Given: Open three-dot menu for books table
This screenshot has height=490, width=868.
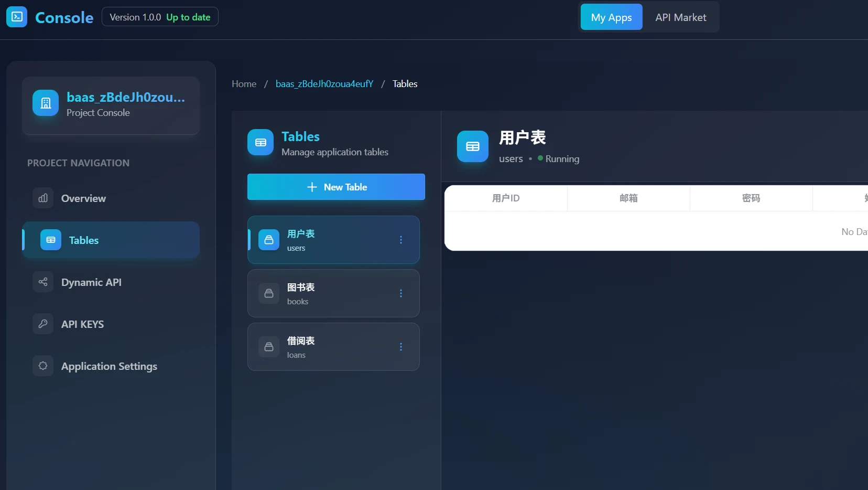Looking at the screenshot, I should pos(401,293).
